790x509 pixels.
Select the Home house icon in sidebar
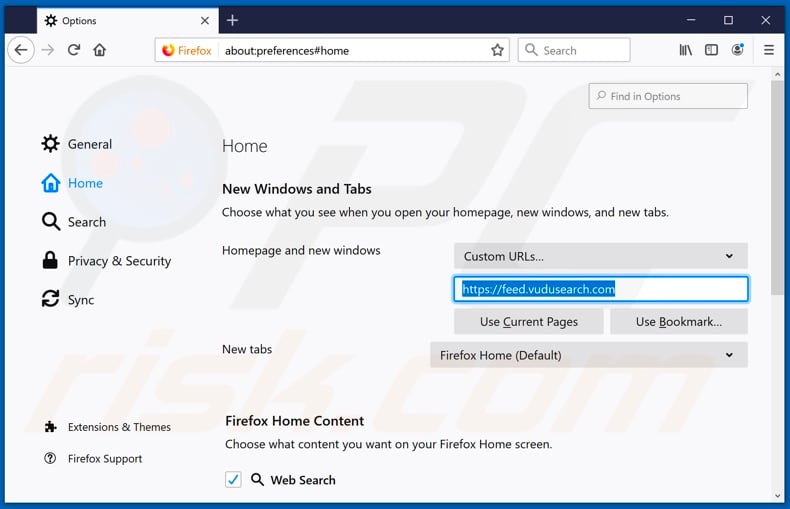(x=50, y=183)
